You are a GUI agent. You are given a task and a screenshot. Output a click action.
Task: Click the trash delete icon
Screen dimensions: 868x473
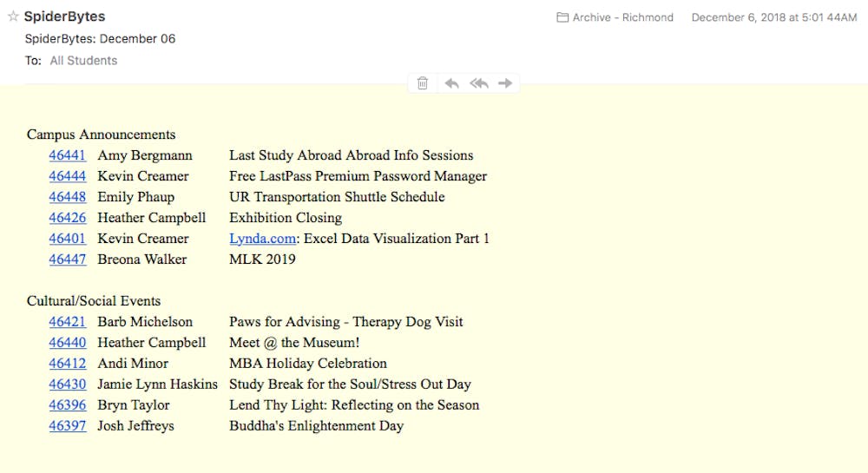pos(423,83)
